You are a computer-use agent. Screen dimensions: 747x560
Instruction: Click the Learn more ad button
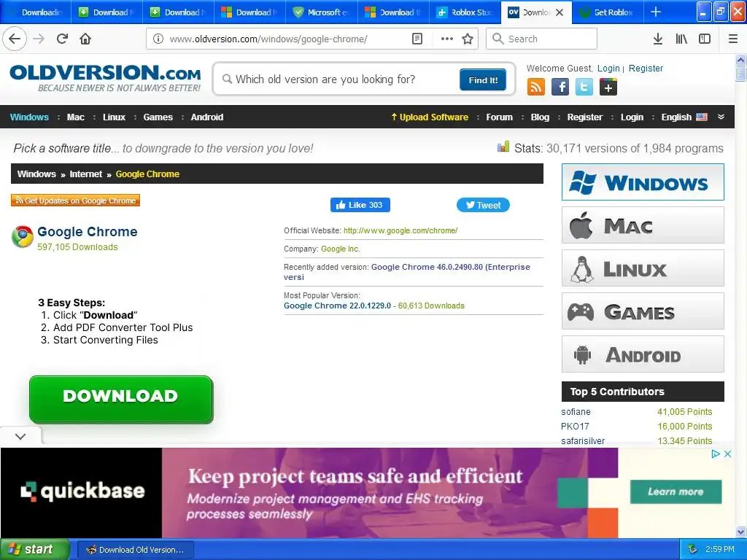point(676,491)
